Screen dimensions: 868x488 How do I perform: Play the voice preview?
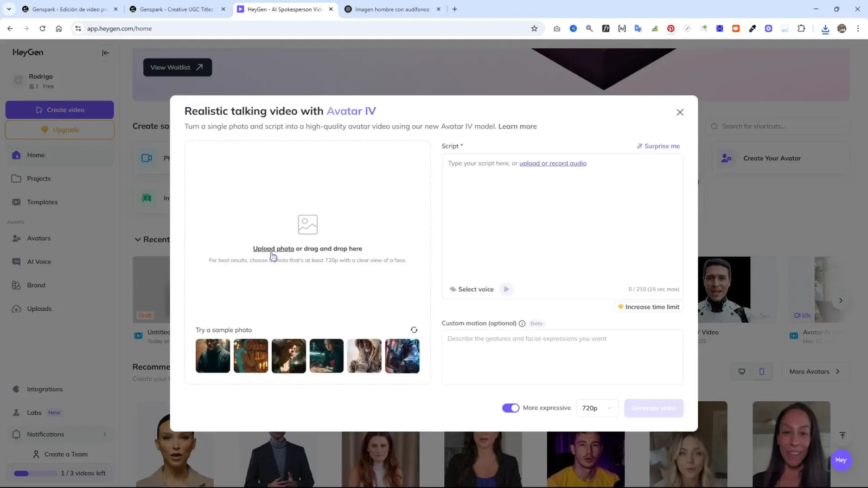pyautogui.click(x=505, y=289)
